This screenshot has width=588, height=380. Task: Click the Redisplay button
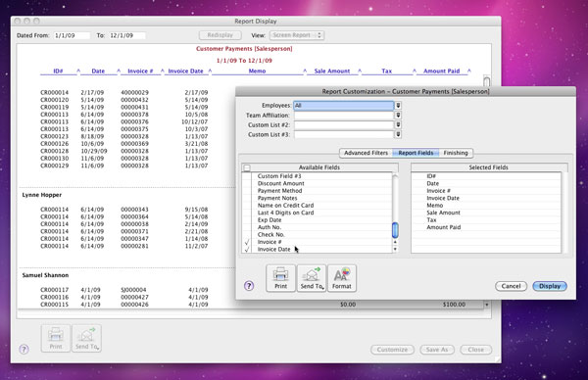pyautogui.click(x=220, y=35)
